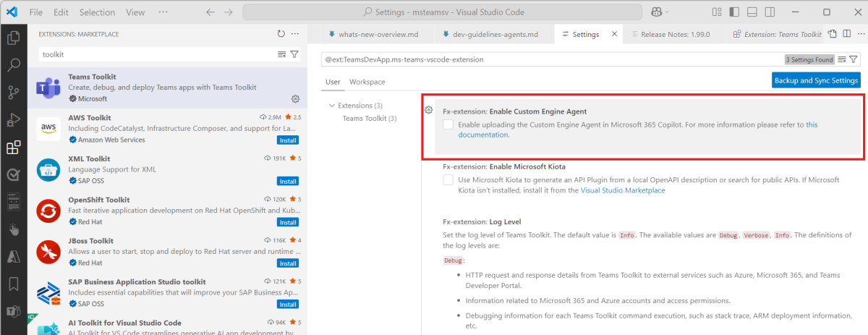Select the User settings scope tab
The height and width of the screenshot is (335, 868).
(333, 82)
